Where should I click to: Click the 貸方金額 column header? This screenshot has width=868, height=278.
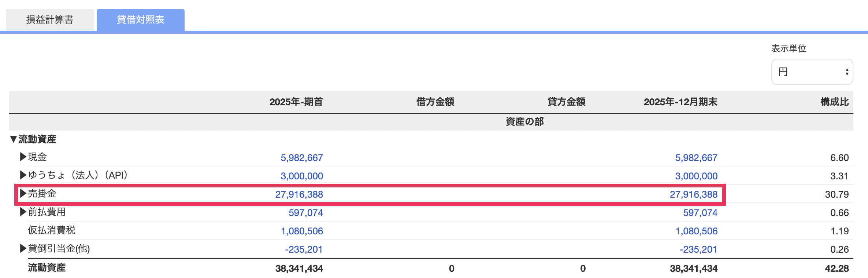pos(567,102)
